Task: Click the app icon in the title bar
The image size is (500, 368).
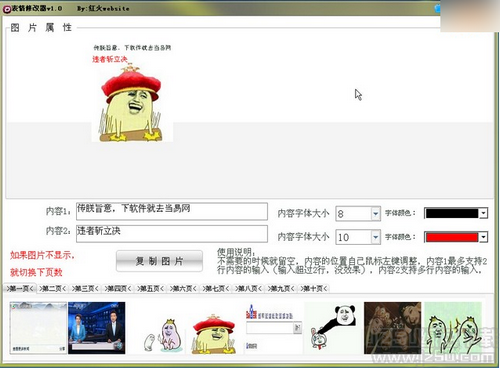Action: [7, 9]
